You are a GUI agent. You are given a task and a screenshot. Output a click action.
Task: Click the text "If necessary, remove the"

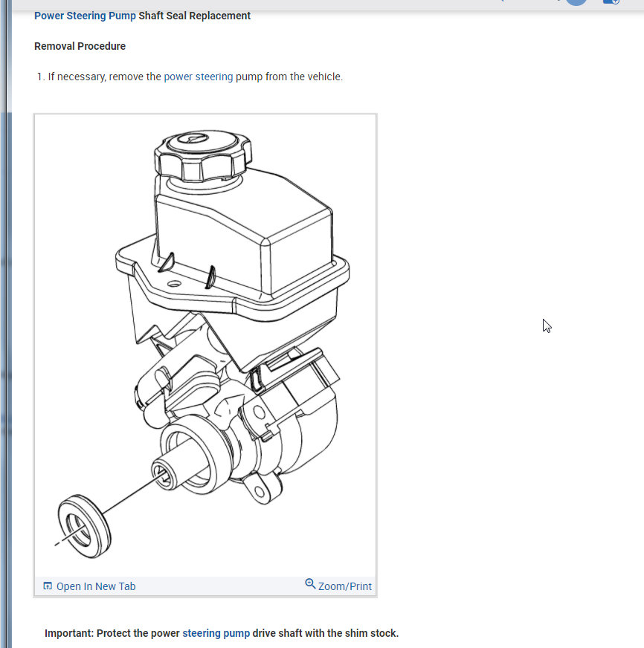[104, 77]
